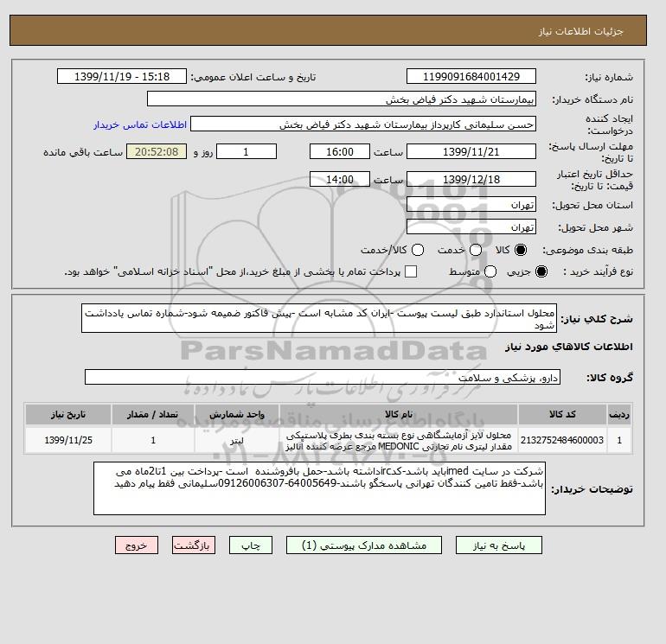Click the بازگشت back button

(194, 545)
